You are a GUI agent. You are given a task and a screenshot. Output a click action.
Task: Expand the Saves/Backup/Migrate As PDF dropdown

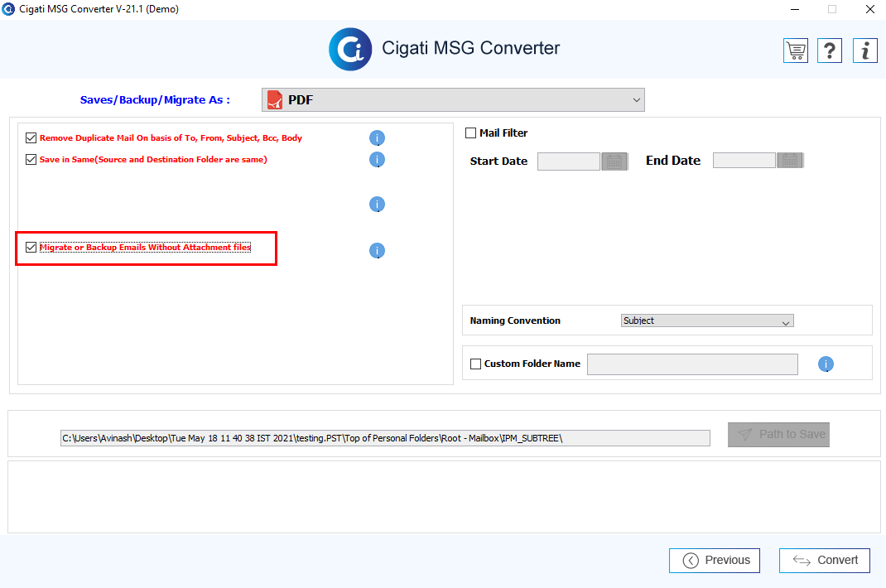click(453, 100)
